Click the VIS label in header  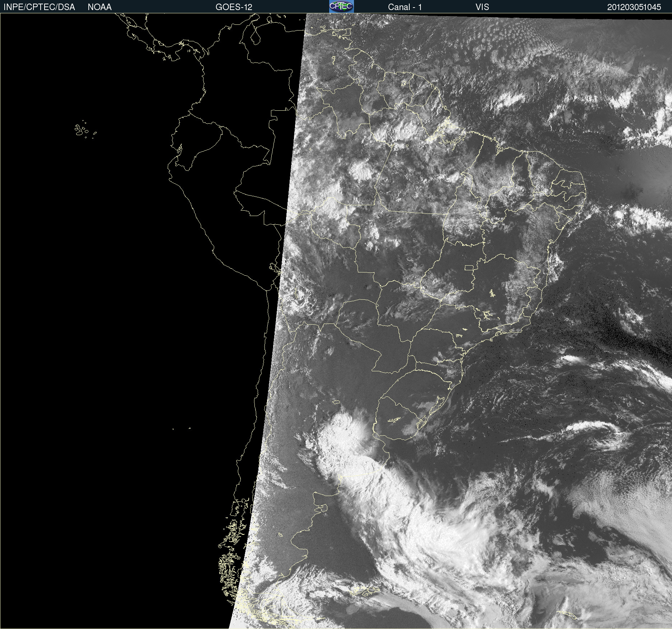(x=482, y=7)
